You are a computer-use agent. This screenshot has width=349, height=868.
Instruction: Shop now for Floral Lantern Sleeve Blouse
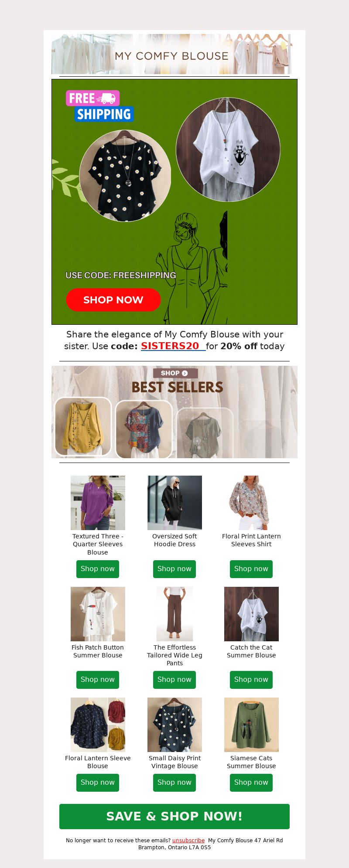point(98,783)
